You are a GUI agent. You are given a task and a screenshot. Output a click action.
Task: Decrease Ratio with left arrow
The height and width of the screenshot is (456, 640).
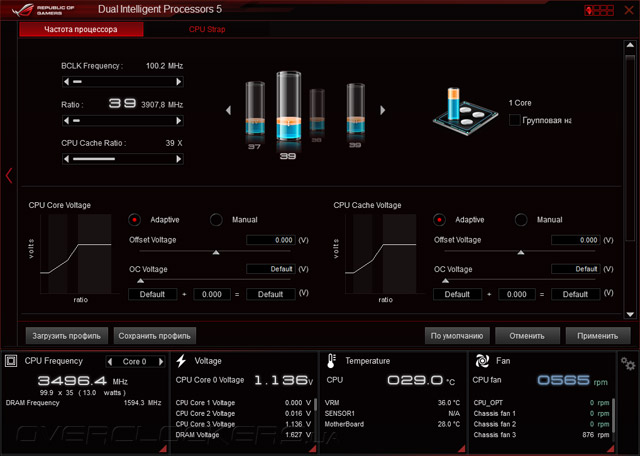67,121
